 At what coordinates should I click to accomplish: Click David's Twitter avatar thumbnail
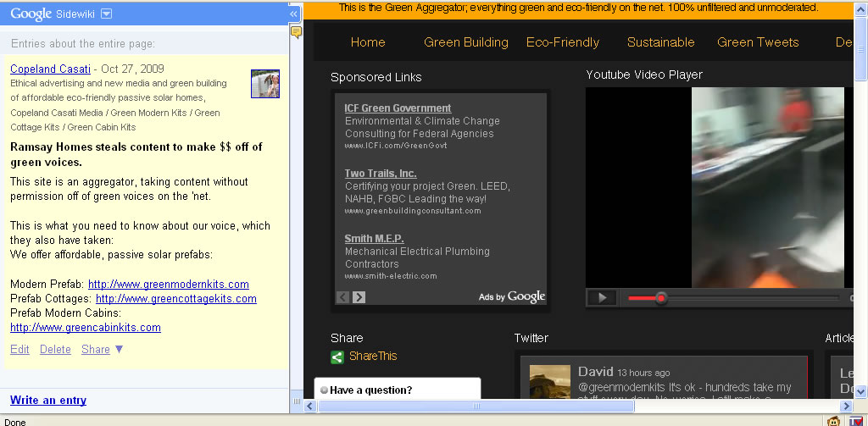tap(549, 381)
